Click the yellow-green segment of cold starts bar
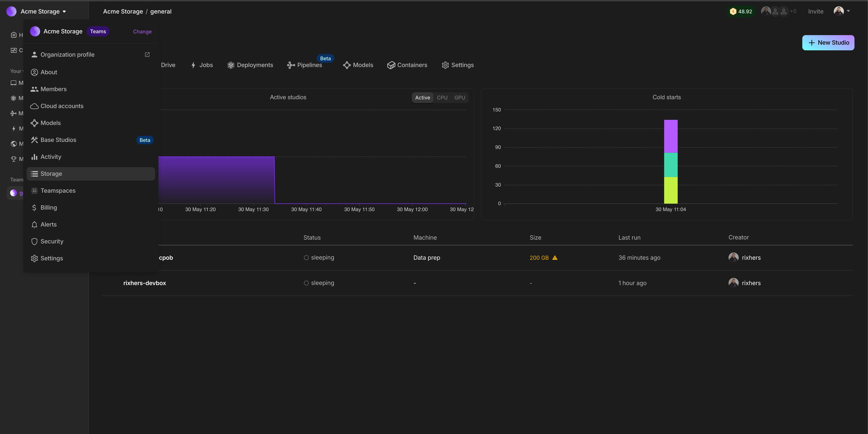Image resolution: width=868 pixels, height=434 pixels. [x=670, y=190]
